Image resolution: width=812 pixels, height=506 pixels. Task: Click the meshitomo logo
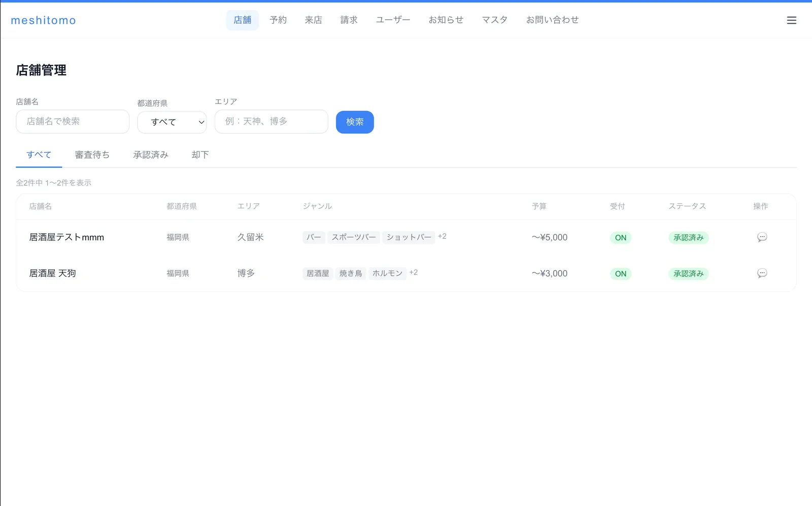pos(43,20)
